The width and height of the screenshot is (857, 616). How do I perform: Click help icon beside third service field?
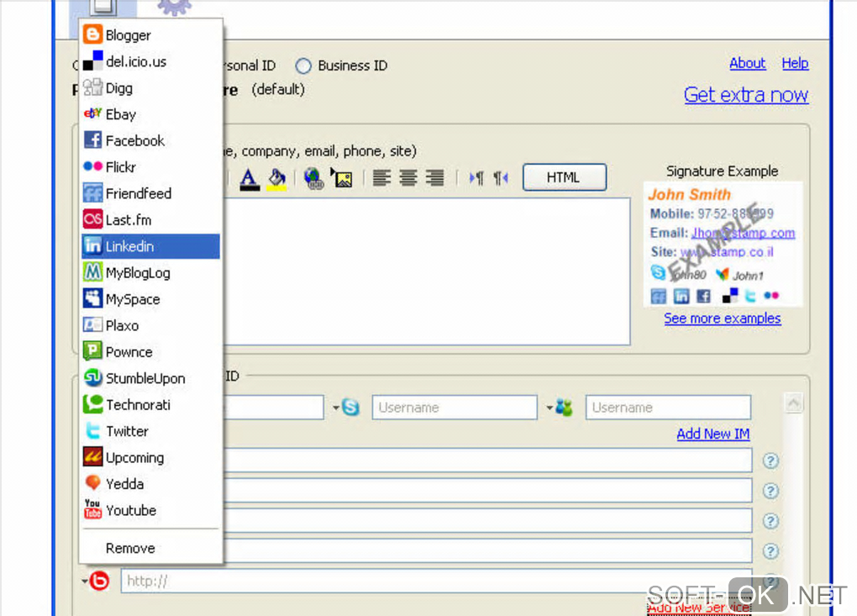pos(770,521)
